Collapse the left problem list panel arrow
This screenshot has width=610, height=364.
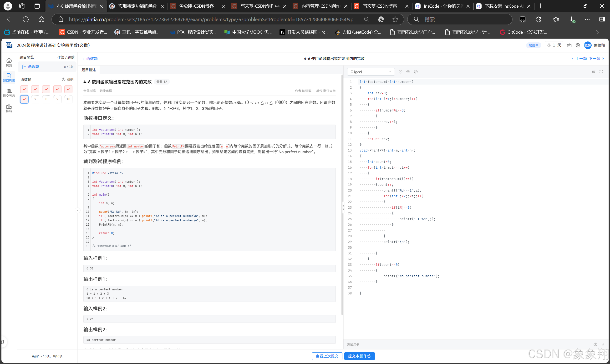point(78,210)
